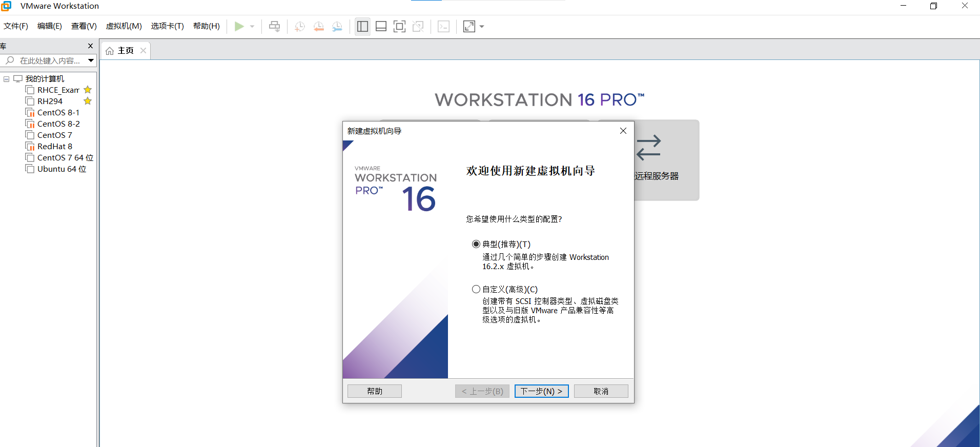Select the CentOS 7 virtual machine
Screen dimensions: 980x447
55,135
